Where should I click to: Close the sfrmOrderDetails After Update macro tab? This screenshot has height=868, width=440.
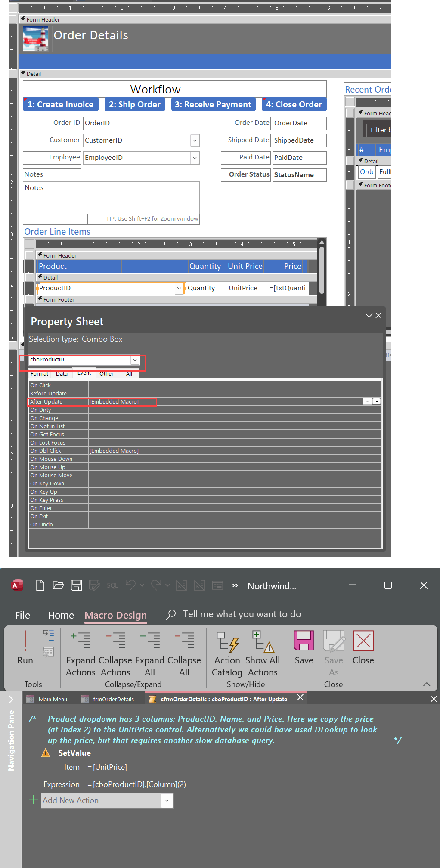(x=301, y=697)
